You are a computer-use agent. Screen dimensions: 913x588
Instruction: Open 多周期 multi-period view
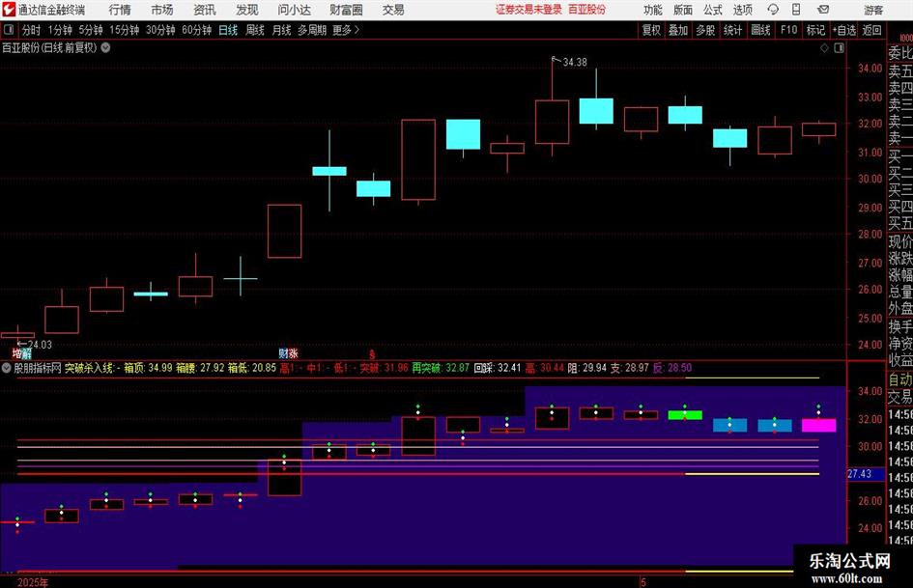coord(312,30)
